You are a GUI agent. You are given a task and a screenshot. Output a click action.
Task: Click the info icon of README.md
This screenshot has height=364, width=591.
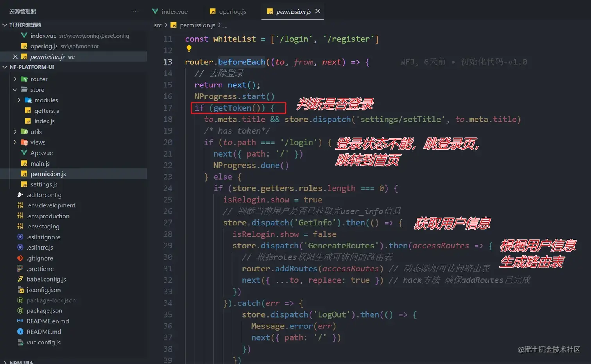(x=20, y=332)
